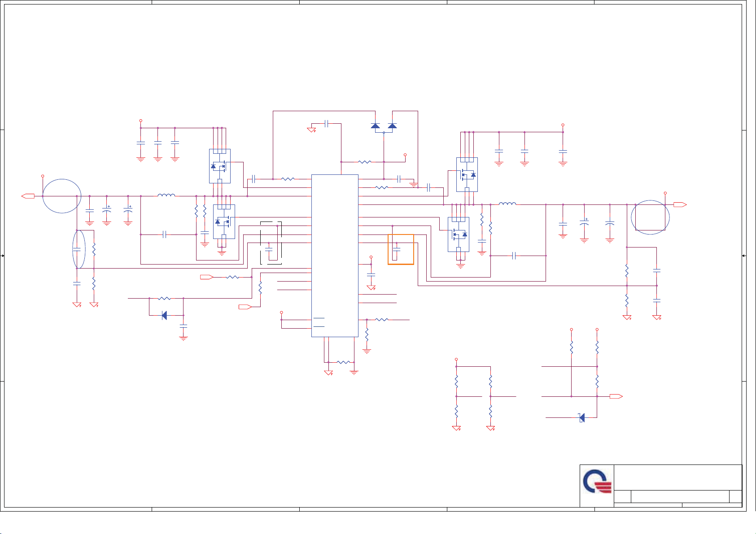Select the lower-right MOSFET symbol

[459, 234]
